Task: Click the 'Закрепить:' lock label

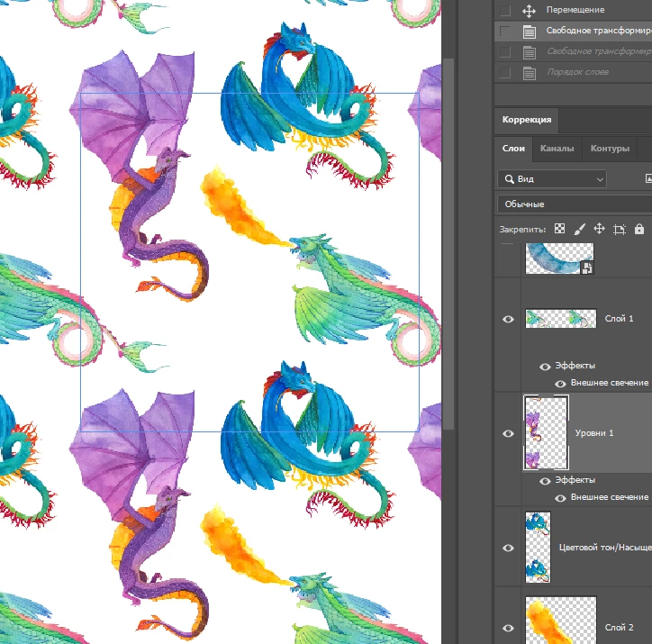Action: click(x=522, y=230)
